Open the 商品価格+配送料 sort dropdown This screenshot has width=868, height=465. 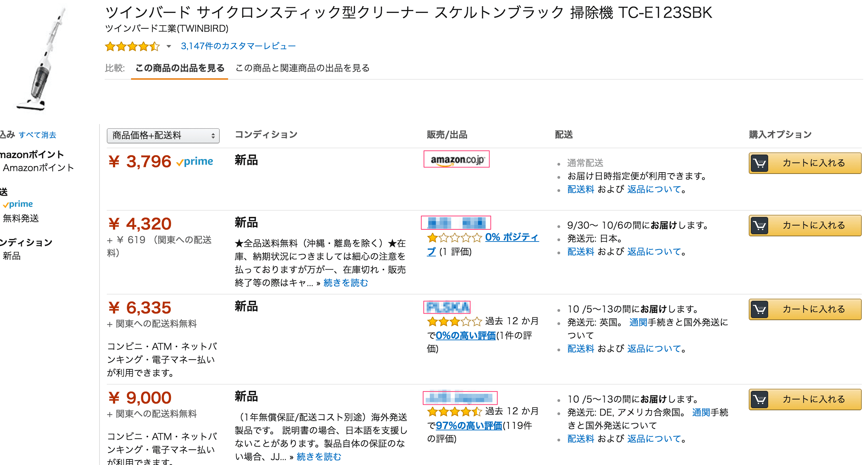(163, 135)
